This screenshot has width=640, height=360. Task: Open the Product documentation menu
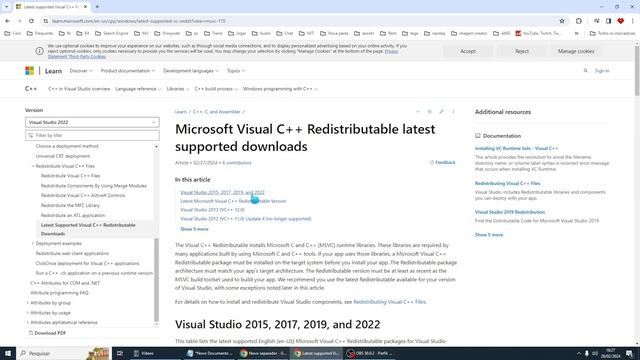click(x=128, y=71)
